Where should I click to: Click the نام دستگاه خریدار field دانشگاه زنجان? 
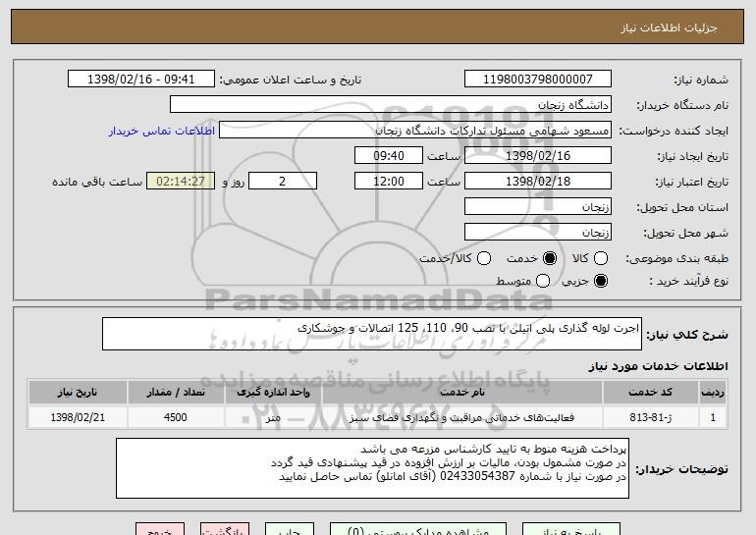coord(391,105)
